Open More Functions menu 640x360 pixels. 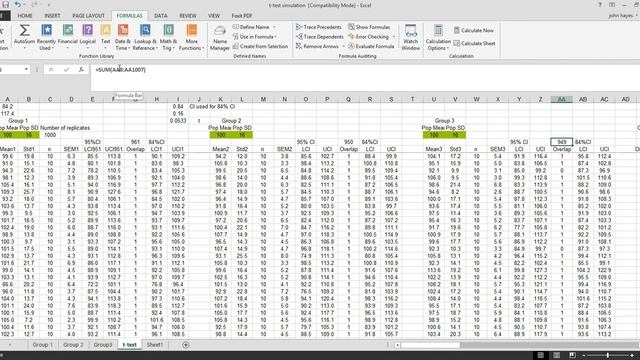(191, 37)
